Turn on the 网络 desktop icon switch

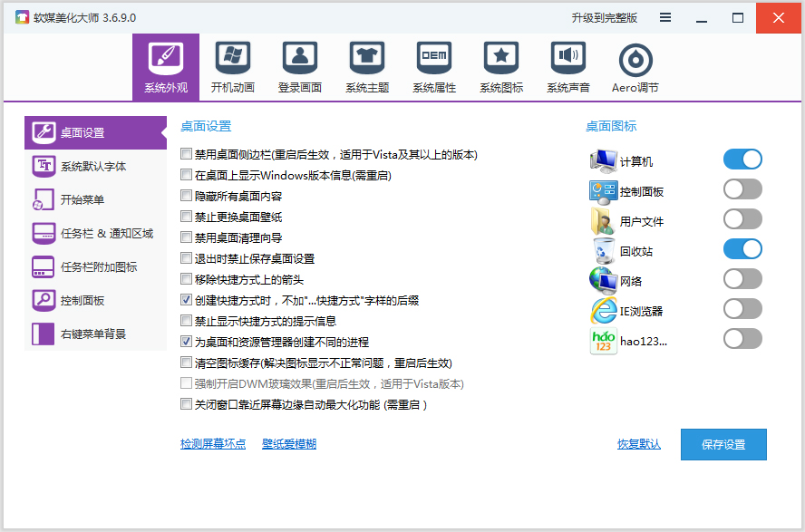[742, 279]
